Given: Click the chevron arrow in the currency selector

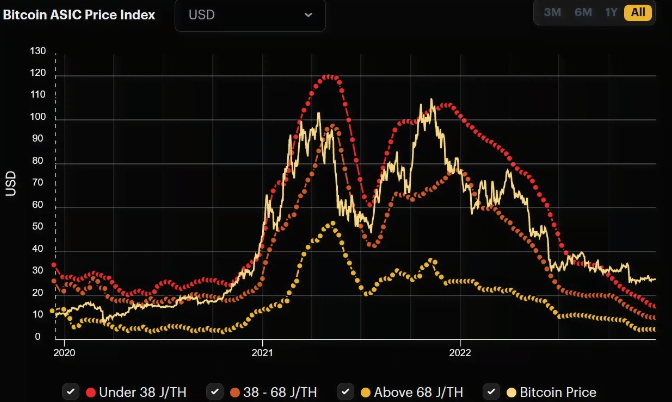Looking at the screenshot, I should [x=308, y=16].
